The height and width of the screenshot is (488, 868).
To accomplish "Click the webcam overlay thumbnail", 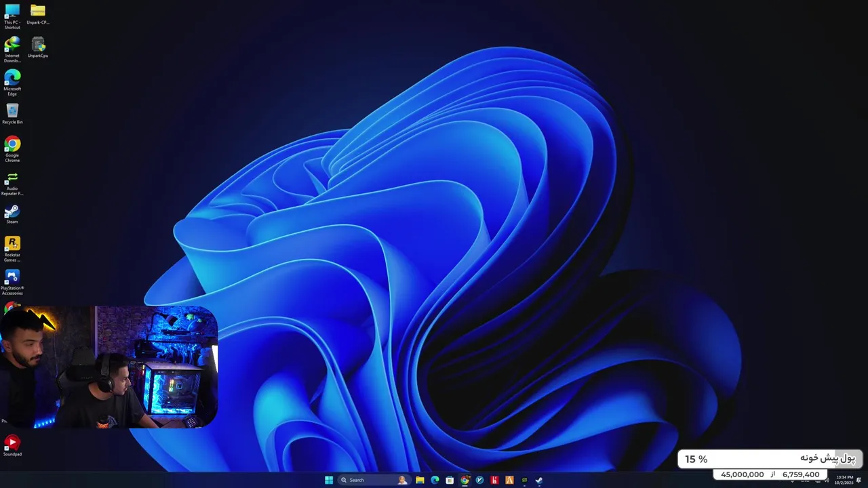I will pyautogui.click(x=108, y=367).
